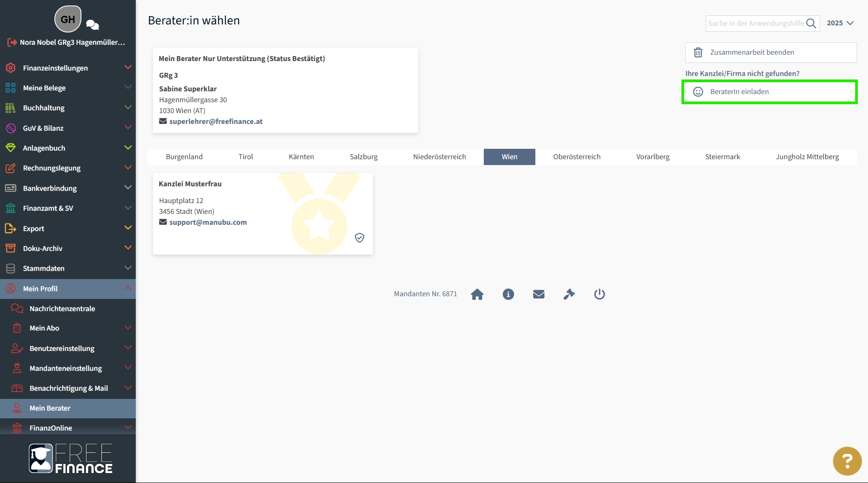Click the envelope mail icon in the footer
Screen dimensions: 868x483
(x=539, y=294)
